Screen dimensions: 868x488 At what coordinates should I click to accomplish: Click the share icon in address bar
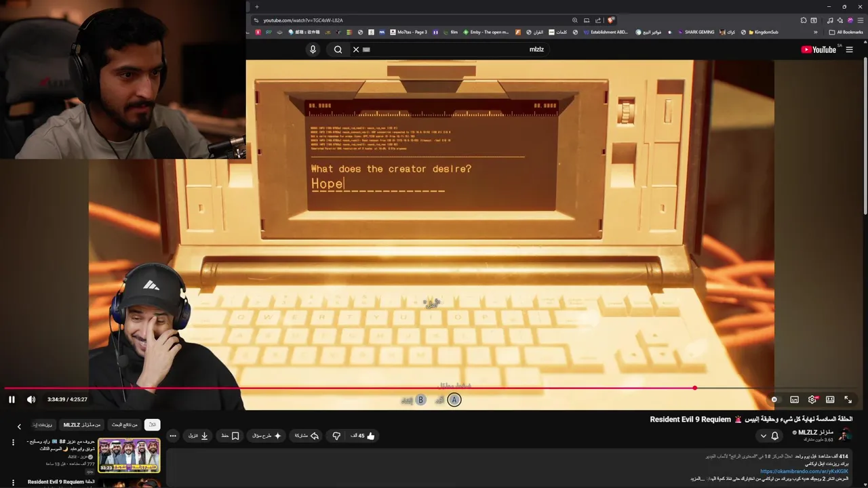click(598, 20)
